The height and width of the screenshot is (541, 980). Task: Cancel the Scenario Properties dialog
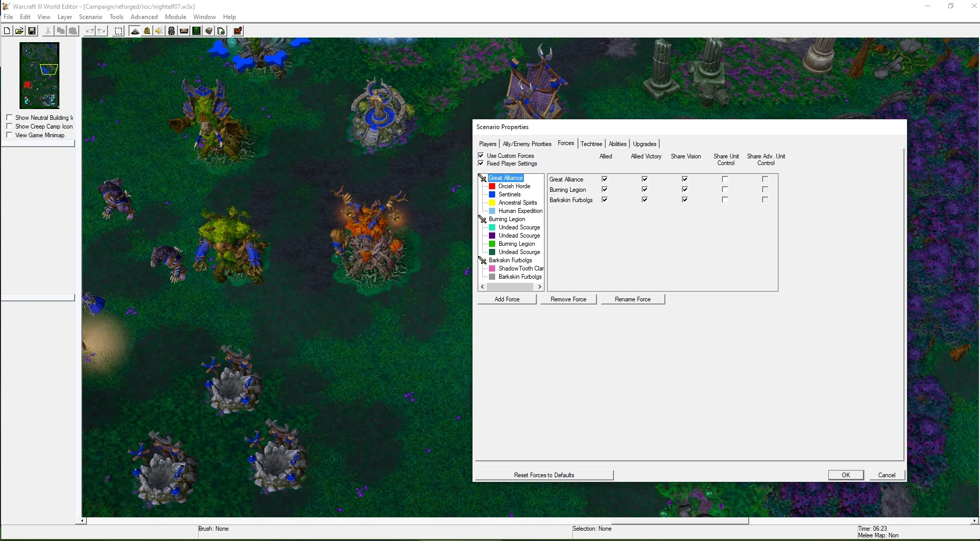[886, 475]
